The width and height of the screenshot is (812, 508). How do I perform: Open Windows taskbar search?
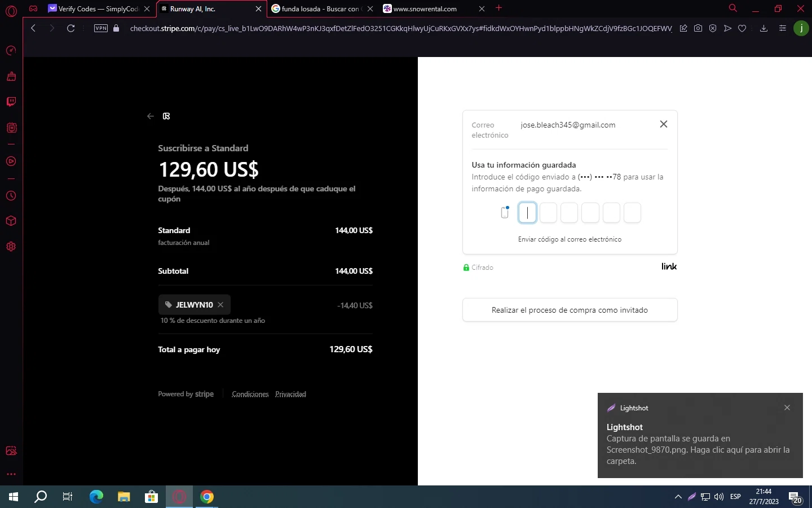tap(41, 497)
